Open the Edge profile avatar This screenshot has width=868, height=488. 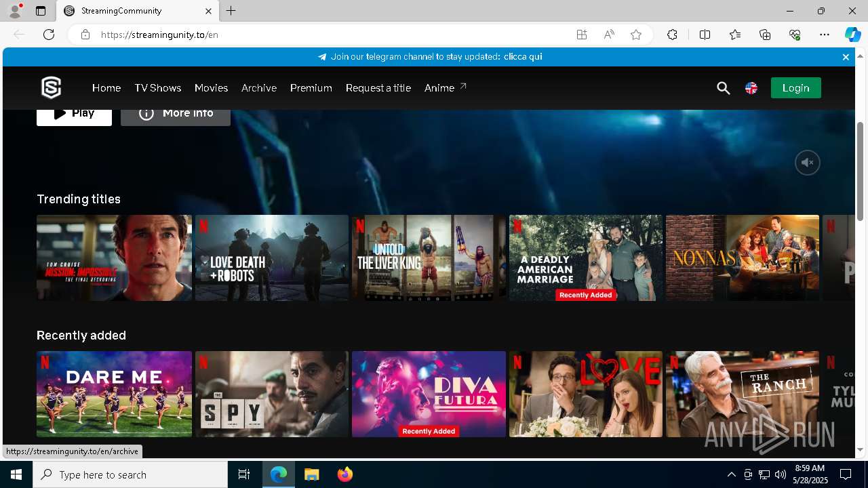tap(15, 11)
